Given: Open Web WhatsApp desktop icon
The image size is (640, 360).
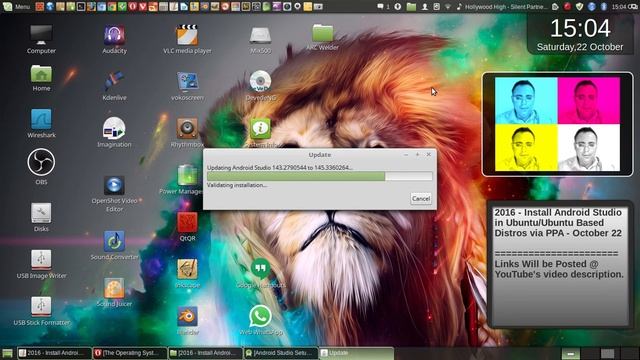Looking at the screenshot, I should (x=260, y=320).
